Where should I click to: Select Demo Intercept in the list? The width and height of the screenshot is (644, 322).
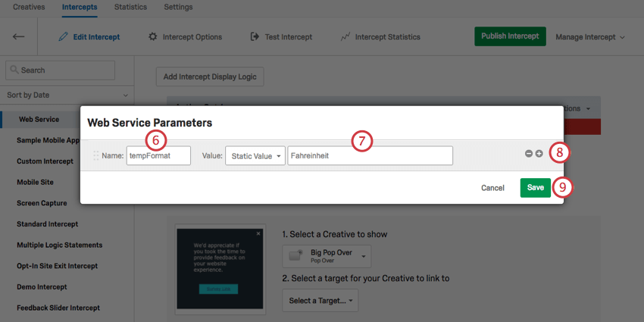42,286
